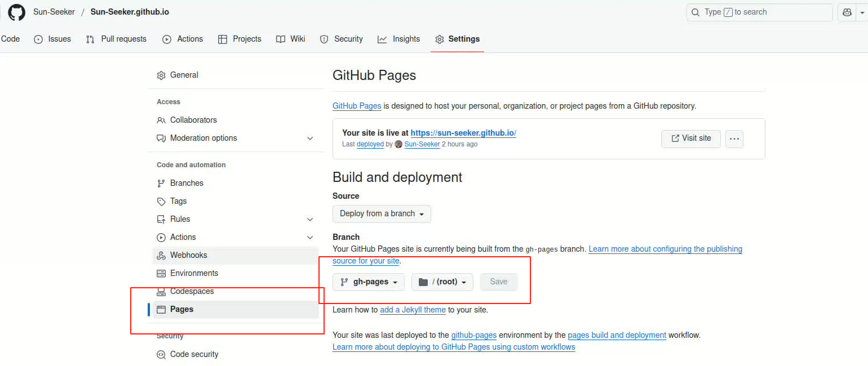
Task: Expand Moderation options in sidebar
Action: [x=309, y=139]
